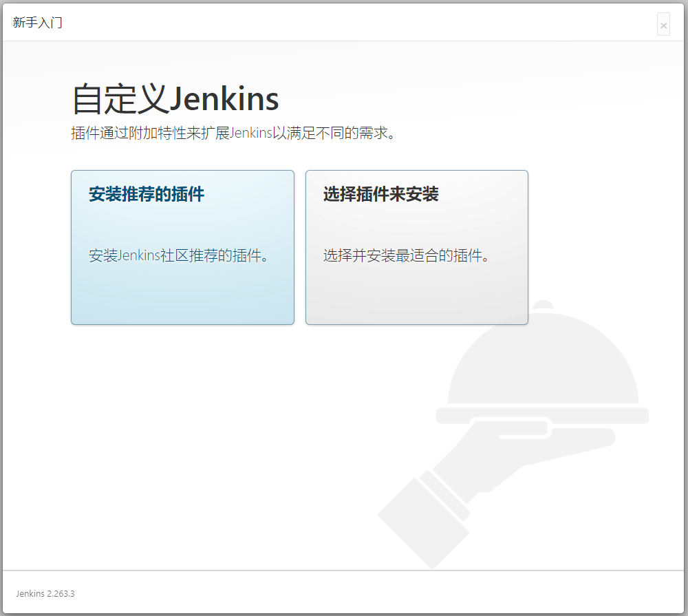Click the 自定义Jenkins heading

pos(175,99)
